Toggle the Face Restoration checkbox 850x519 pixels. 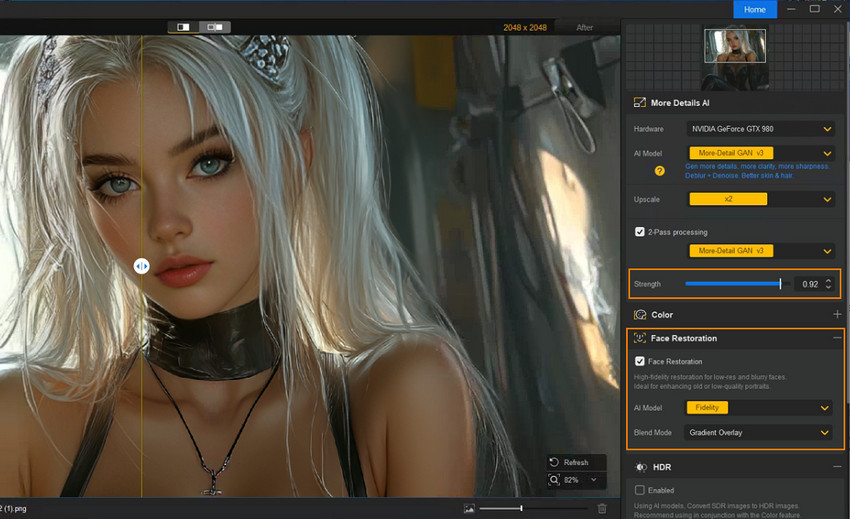tap(640, 361)
